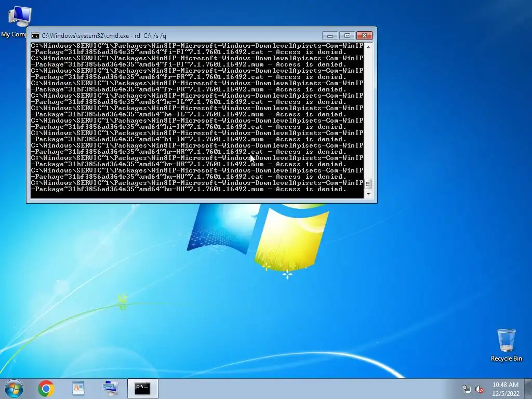The width and height of the screenshot is (532, 399).
Task: Click the Recycle Bin label text
Action: [506, 358]
